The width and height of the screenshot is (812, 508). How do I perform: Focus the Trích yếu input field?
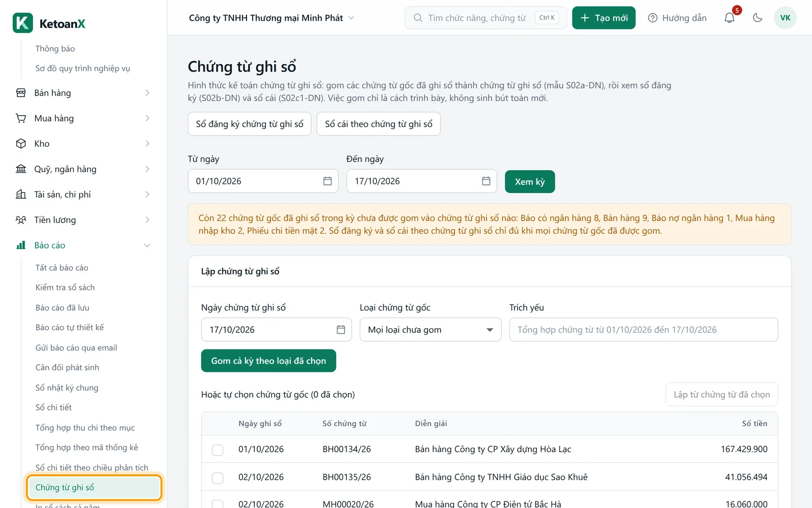[644, 330]
